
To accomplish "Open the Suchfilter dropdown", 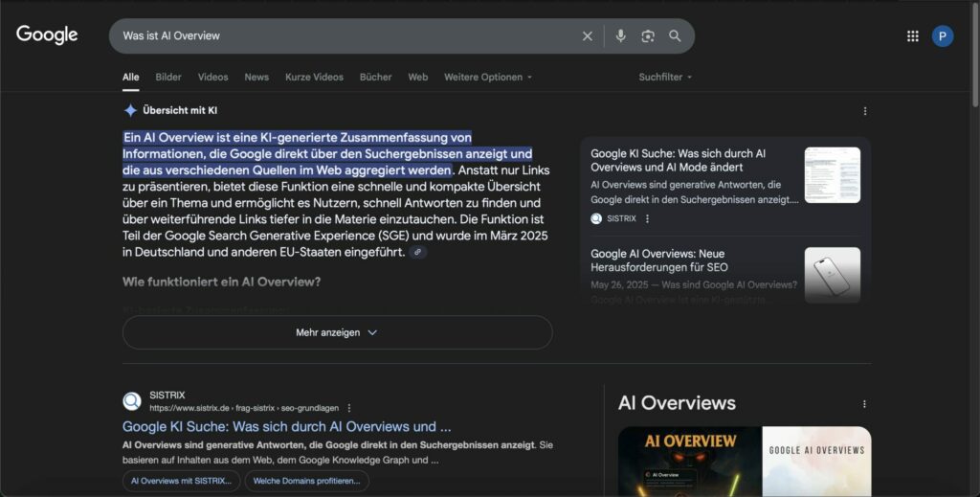I will pos(665,77).
